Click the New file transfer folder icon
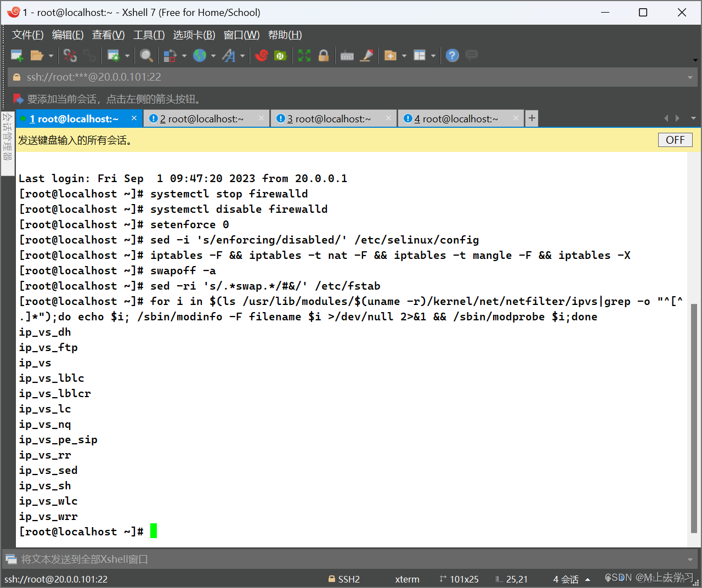Viewport: 702px width, 588px height. [390, 55]
